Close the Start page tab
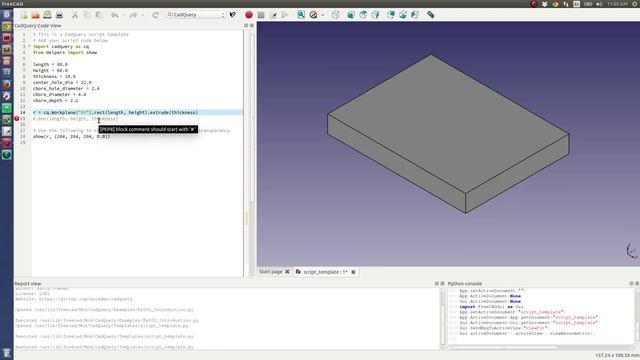 coord(287,272)
